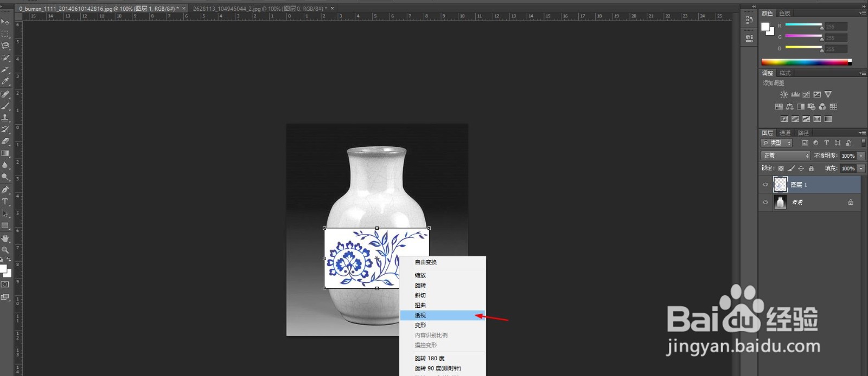Add a Channel Mixer adjustment
Screen dimensions: 868x376
click(x=822, y=107)
